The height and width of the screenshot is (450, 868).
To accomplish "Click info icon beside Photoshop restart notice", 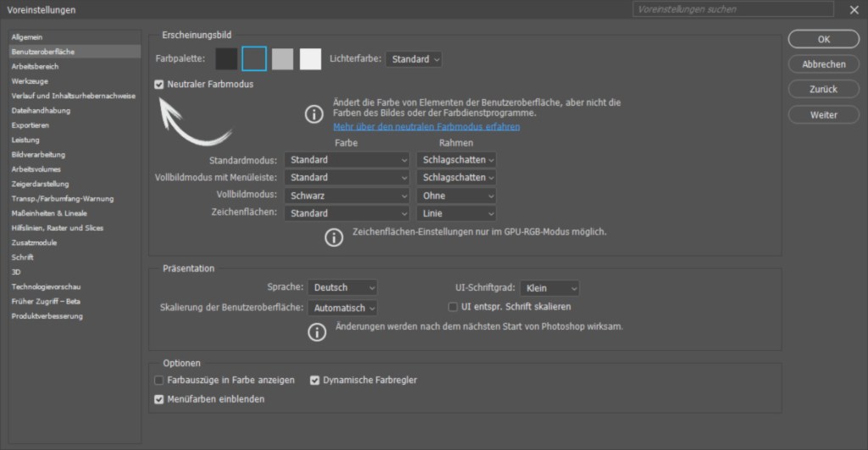I will 317,332.
